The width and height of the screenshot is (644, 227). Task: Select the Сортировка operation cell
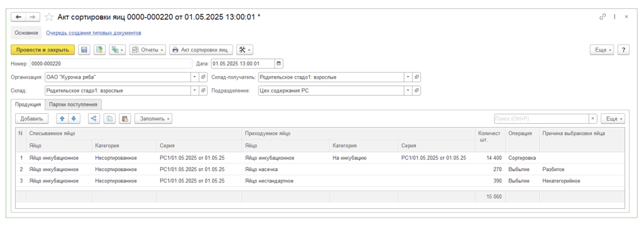pos(521,157)
